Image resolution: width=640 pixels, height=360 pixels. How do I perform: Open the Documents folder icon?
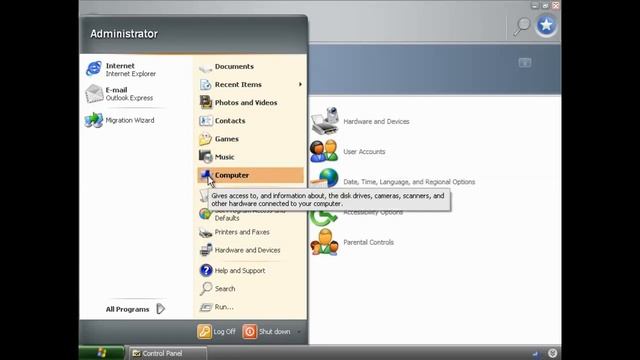205,67
